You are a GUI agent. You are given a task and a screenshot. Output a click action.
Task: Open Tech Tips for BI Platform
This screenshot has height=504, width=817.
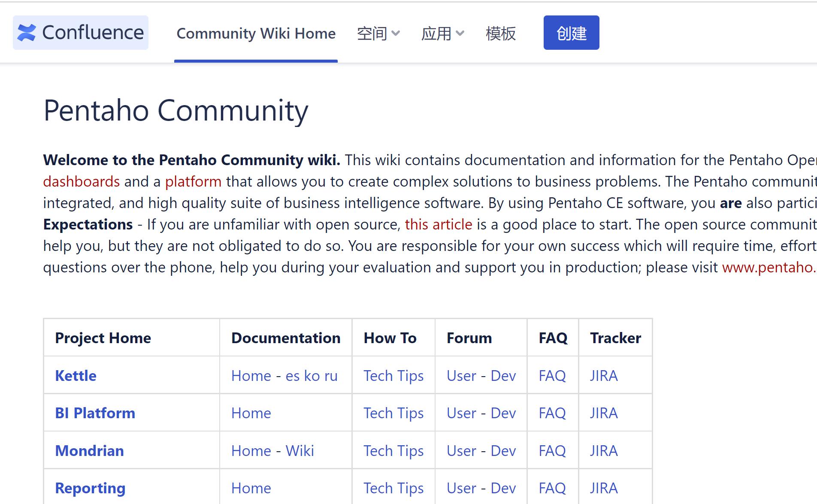[393, 413]
